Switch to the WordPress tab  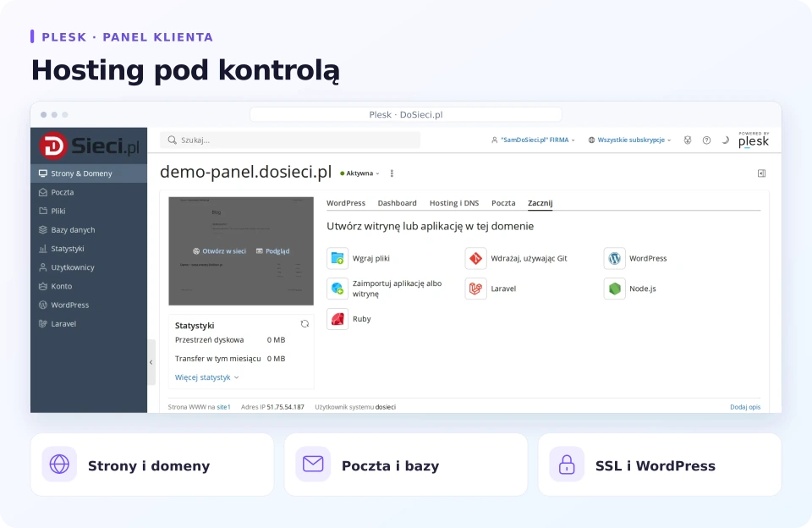coord(346,203)
